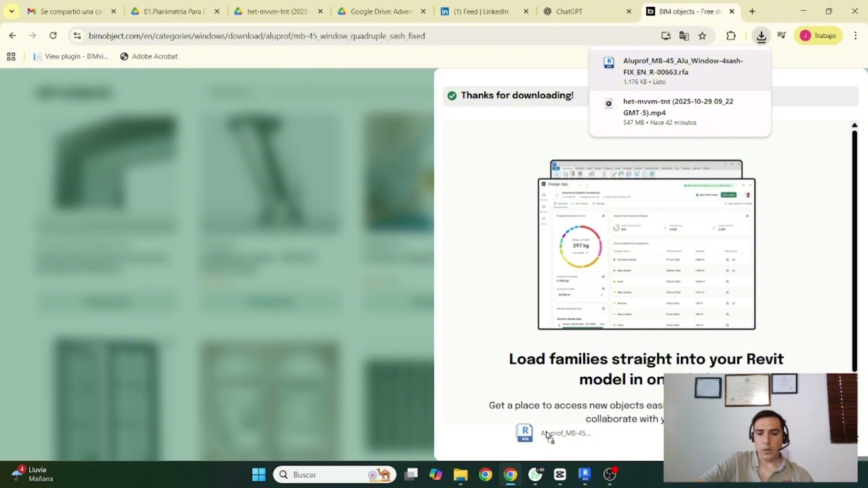Click the Design App preview screenshot thumbnail
868x488 pixels.
coord(646,245)
